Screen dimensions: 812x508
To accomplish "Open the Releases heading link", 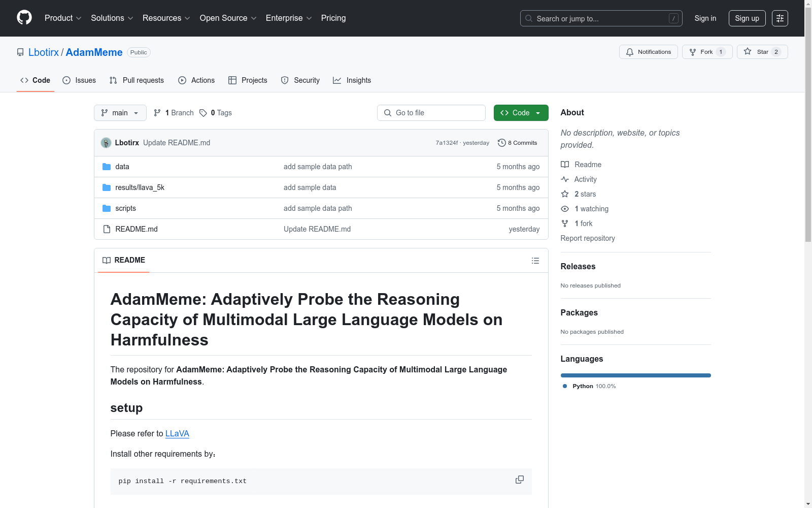I will coord(578,266).
